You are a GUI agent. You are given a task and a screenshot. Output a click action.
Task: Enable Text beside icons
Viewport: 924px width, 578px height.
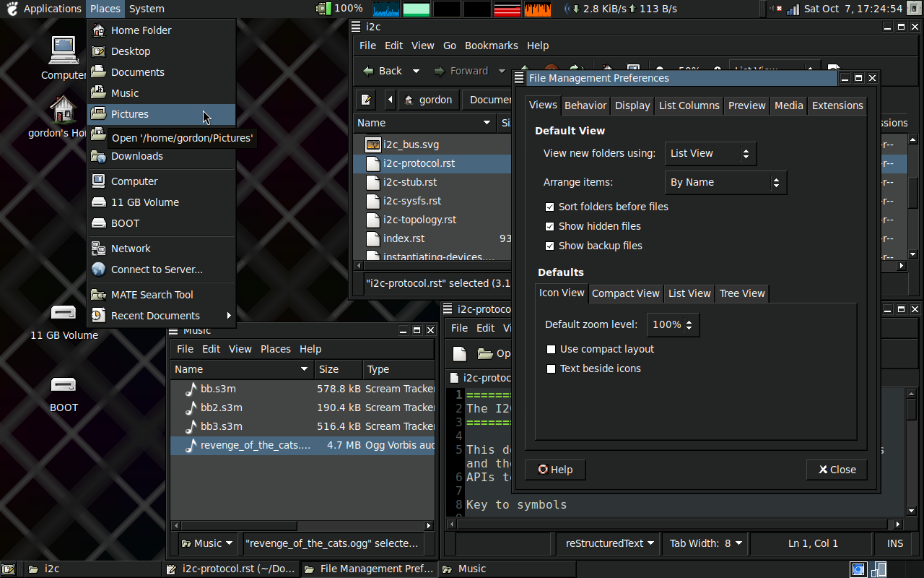(x=552, y=368)
